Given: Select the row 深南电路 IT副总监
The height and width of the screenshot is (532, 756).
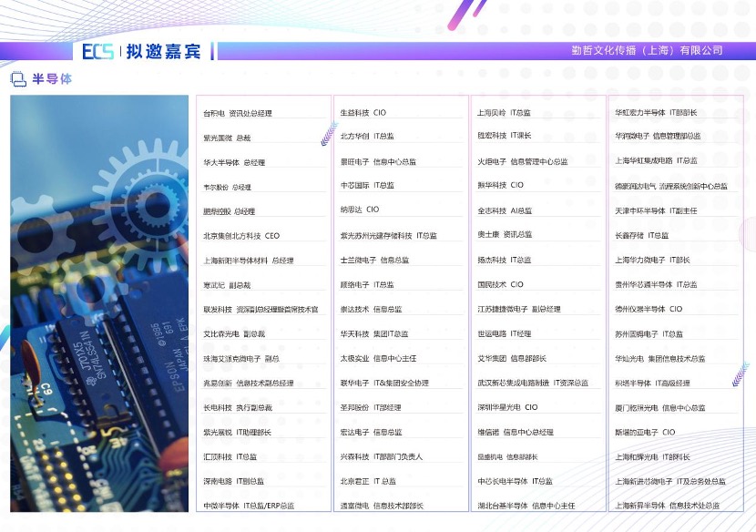Looking at the screenshot, I should (x=234, y=481).
